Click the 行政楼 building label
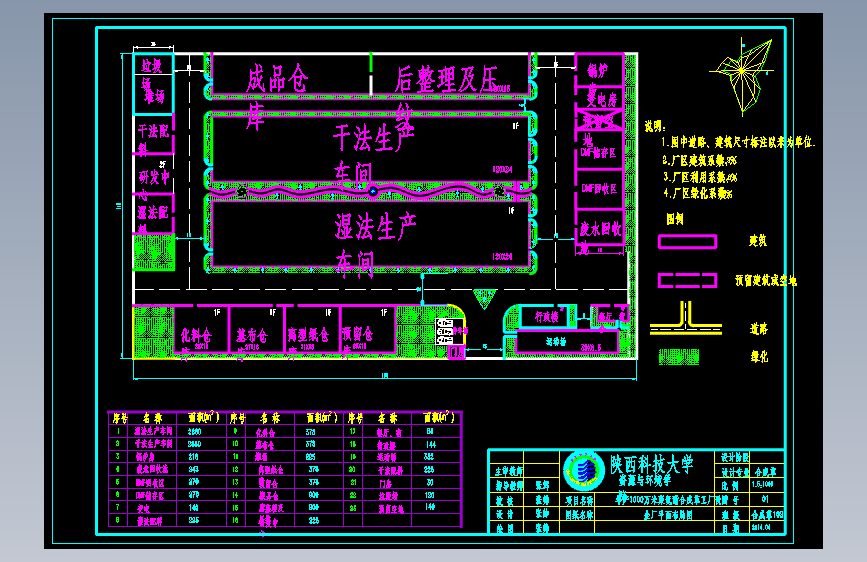The width and height of the screenshot is (867, 562). 546,317
